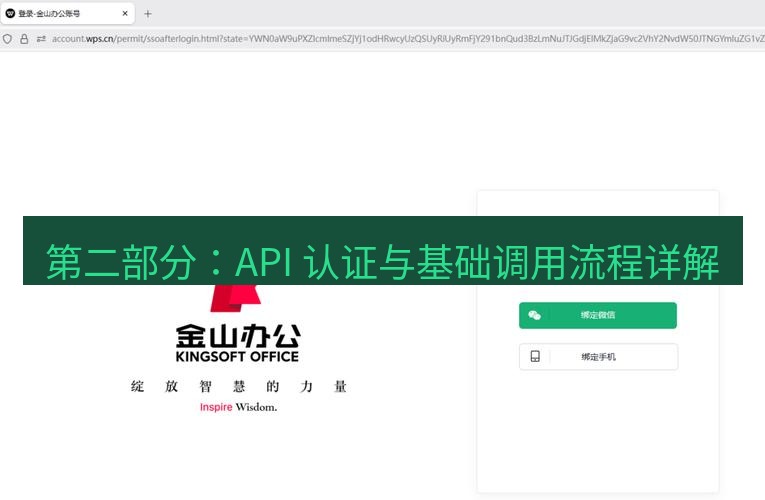
Task: Click the phone icon on 绑定手机
Action: click(x=535, y=357)
